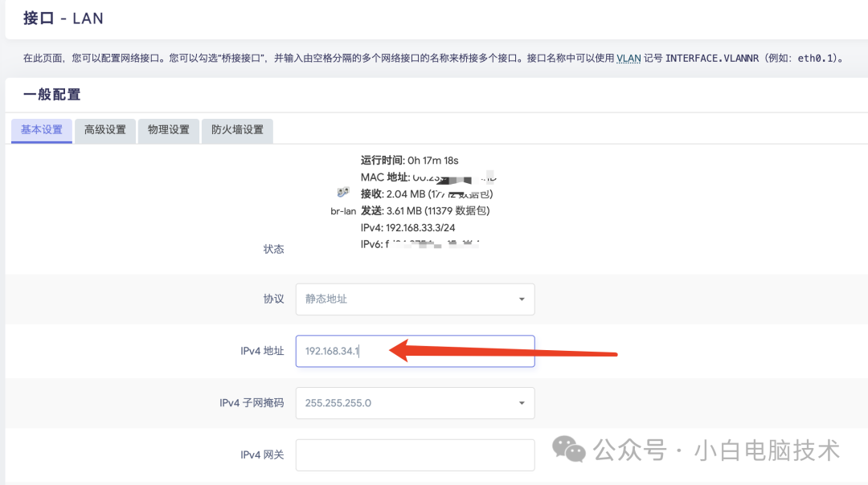Click the br-lan label under the icon
Screen dimensions: 868x485
tap(343, 211)
